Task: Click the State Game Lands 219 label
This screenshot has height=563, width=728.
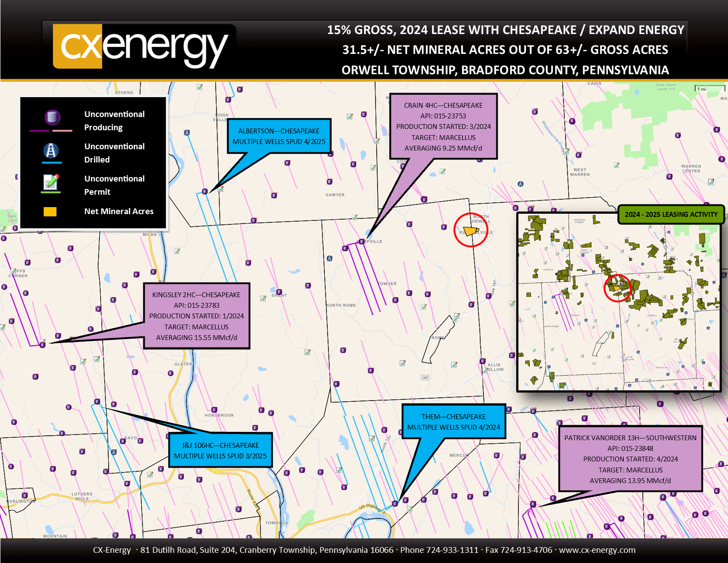Action: pyautogui.click(x=665, y=87)
